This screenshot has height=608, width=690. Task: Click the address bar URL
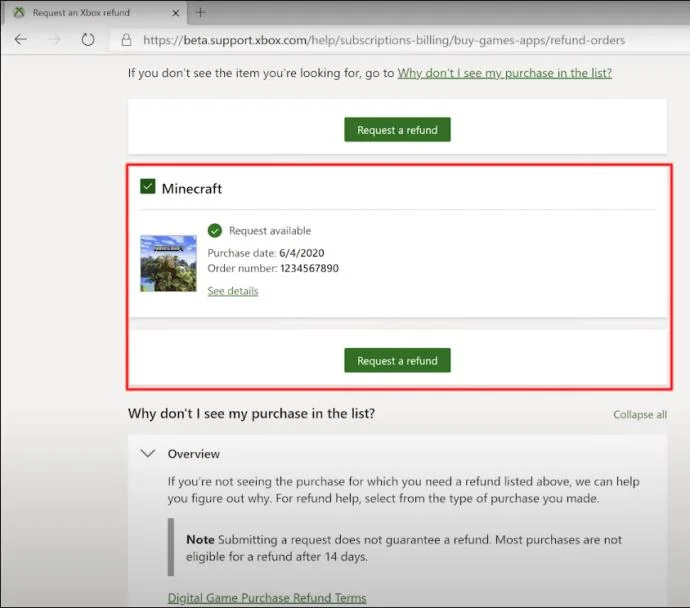point(384,40)
